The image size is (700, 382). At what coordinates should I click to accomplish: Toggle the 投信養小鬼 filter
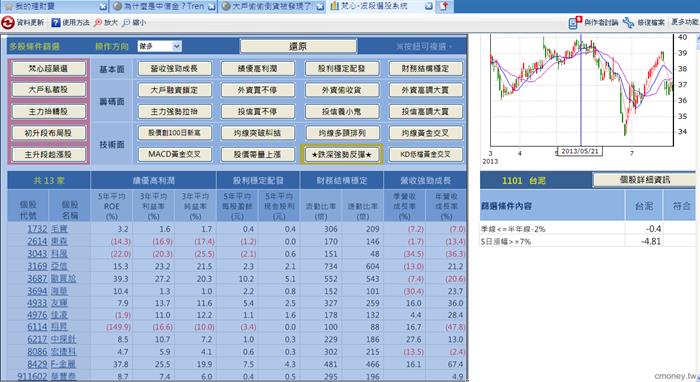click(x=342, y=111)
